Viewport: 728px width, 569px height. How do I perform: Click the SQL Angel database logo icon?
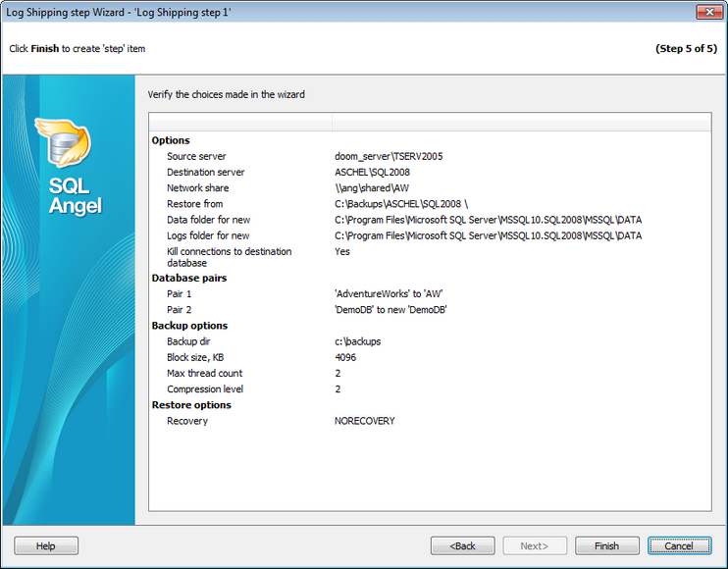(x=64, y=143)
